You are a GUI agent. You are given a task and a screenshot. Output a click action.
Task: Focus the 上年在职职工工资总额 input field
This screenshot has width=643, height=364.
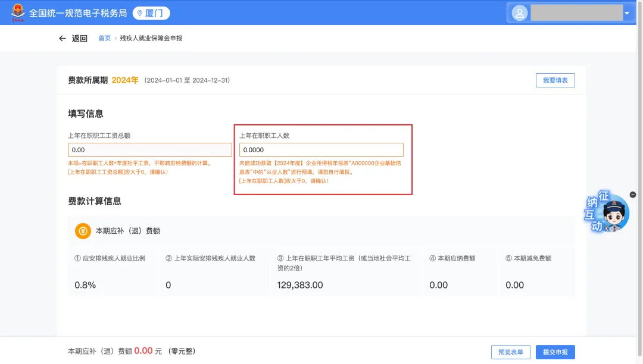point(150,150)
